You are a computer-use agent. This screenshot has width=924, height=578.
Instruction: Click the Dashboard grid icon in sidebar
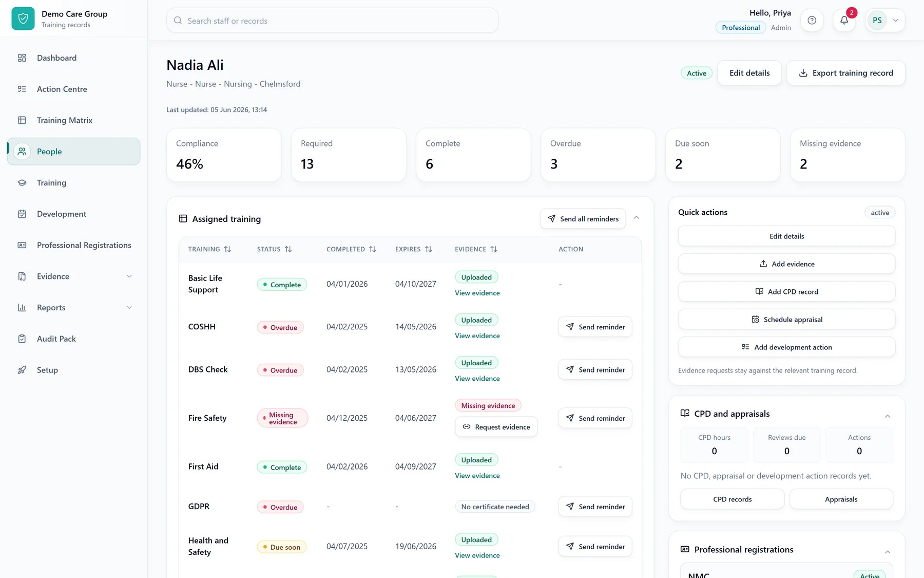(22, 58)
